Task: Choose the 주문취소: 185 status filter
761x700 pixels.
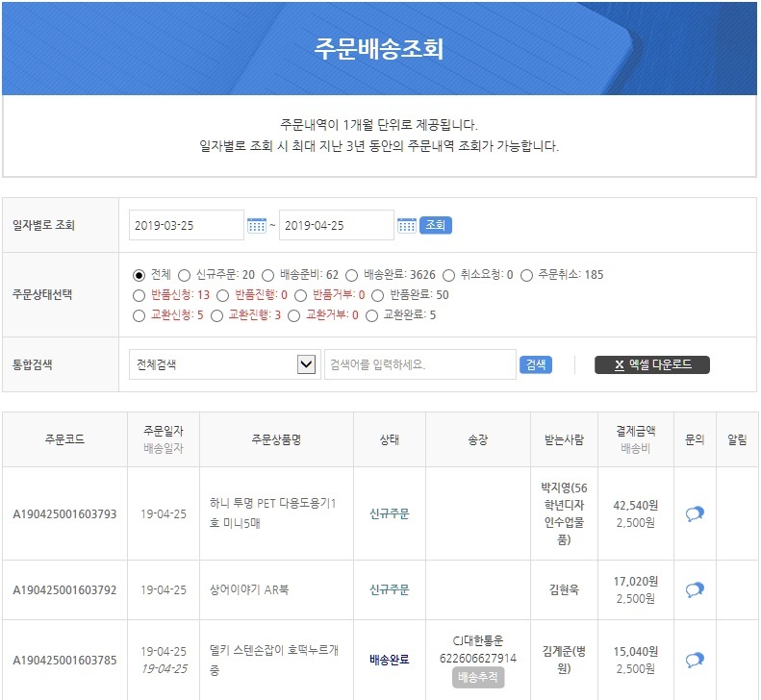Action: click(x=526, y=275)
